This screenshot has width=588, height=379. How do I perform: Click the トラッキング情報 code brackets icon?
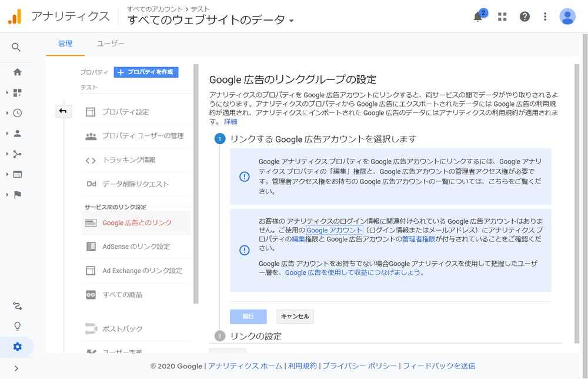coord(91,161)
